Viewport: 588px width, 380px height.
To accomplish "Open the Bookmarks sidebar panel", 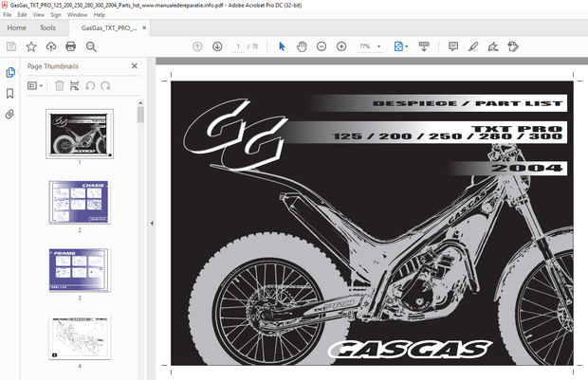I will (10, 93).
